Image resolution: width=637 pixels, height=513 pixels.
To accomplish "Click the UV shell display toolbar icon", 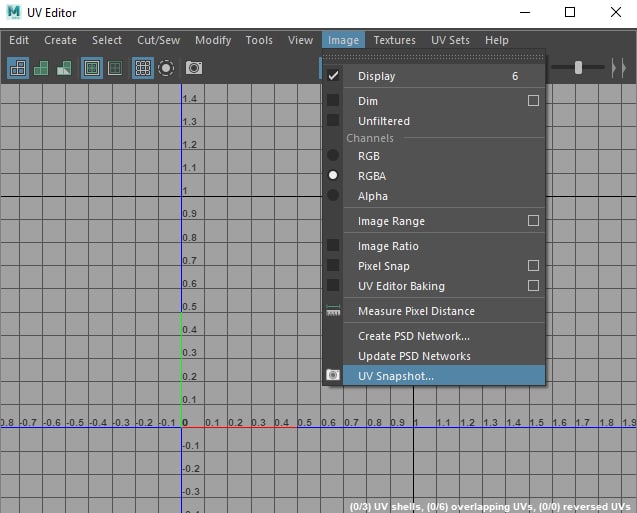I will pyautogui.click(x=18, y=68).
